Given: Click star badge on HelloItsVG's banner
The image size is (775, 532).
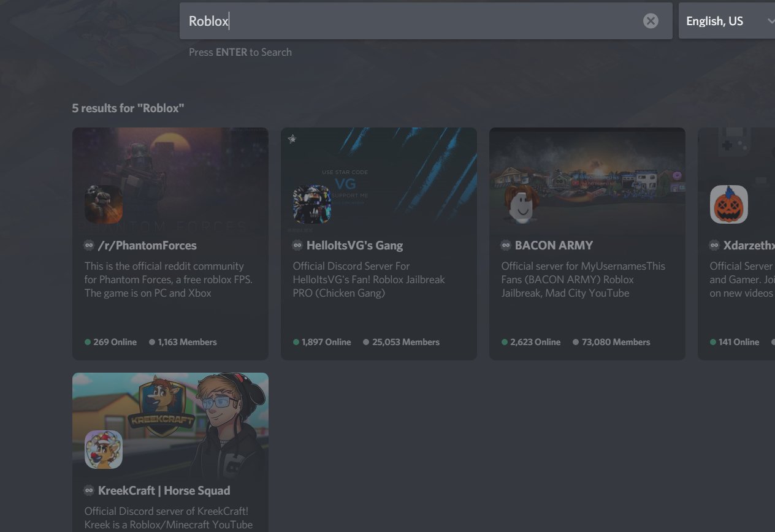Looking at the screenshot, I should [x=292, y=139].
